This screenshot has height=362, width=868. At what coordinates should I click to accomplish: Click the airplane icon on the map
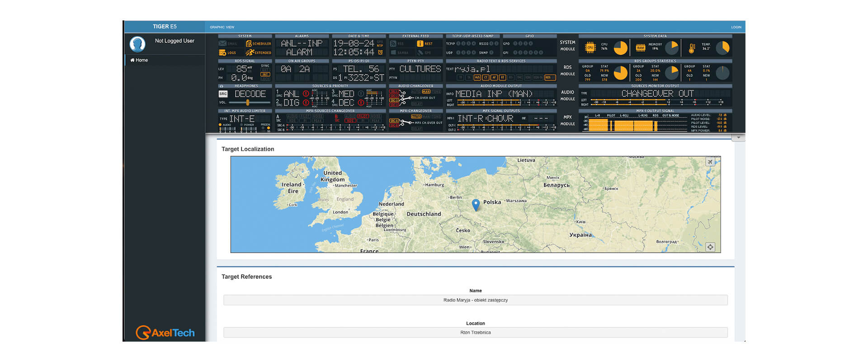pos(710,162)
